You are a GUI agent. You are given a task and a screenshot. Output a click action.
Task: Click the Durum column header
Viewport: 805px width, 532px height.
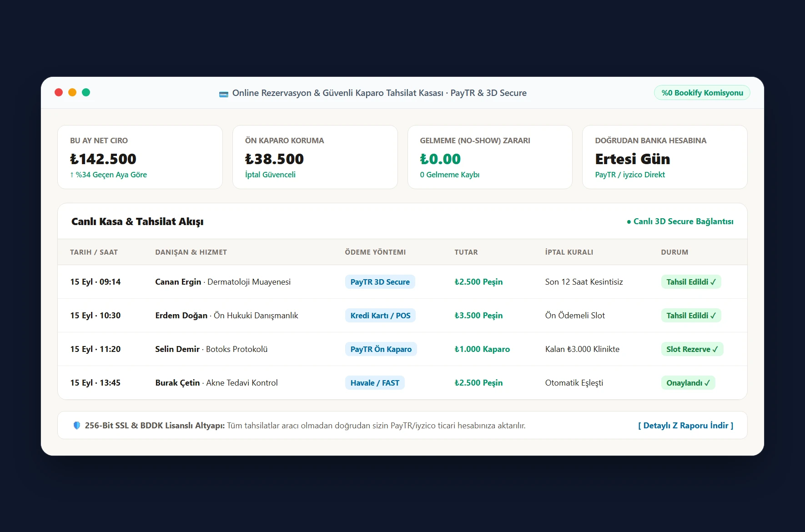(x=674, y=252)
